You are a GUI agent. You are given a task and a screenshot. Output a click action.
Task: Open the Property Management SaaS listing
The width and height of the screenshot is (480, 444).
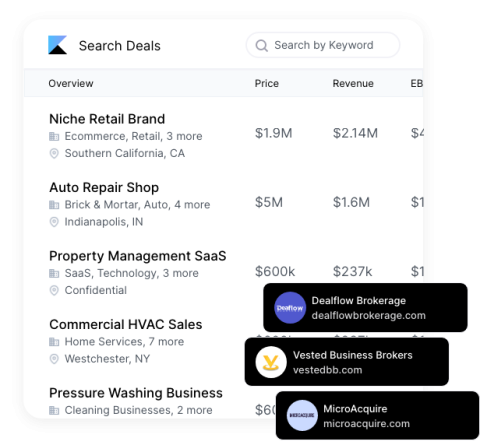[138, 256]
